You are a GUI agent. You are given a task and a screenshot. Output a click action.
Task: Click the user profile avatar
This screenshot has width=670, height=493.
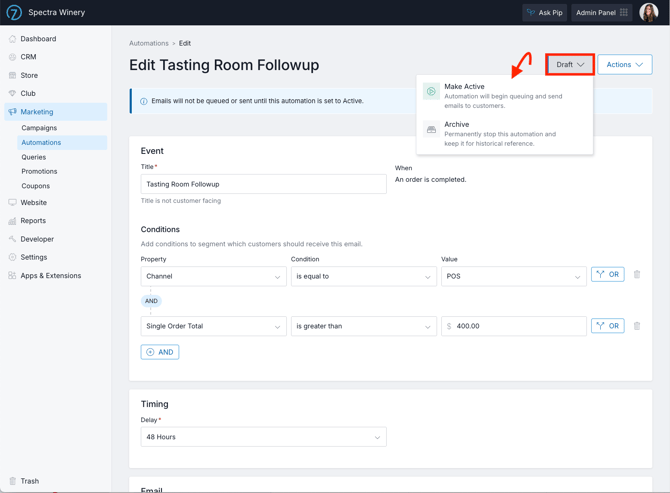(x=648, y=12)
